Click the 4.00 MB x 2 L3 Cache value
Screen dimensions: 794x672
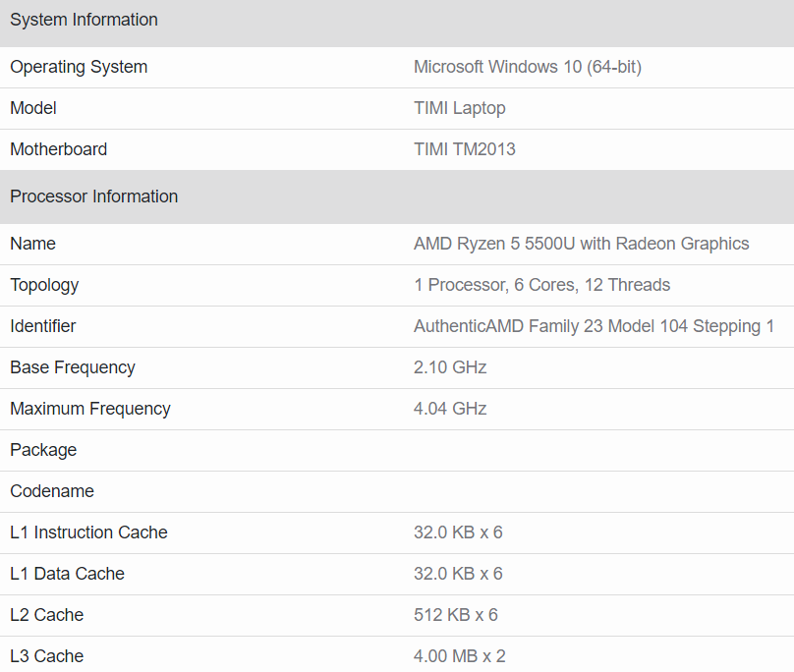458,656
